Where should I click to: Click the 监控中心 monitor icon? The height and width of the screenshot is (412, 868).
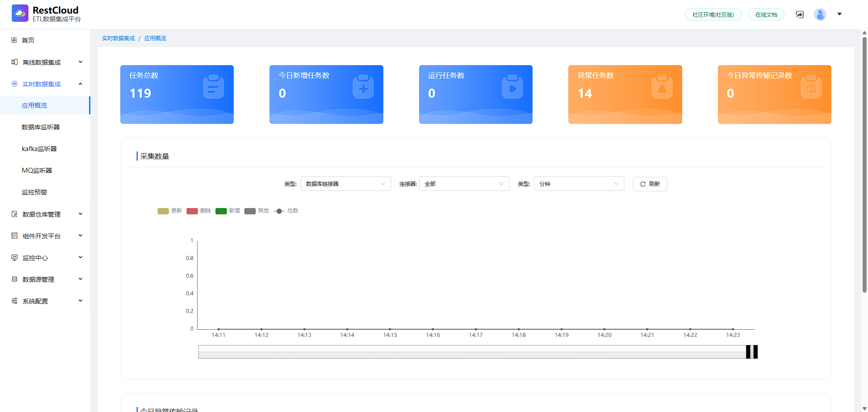coord(14,257)
